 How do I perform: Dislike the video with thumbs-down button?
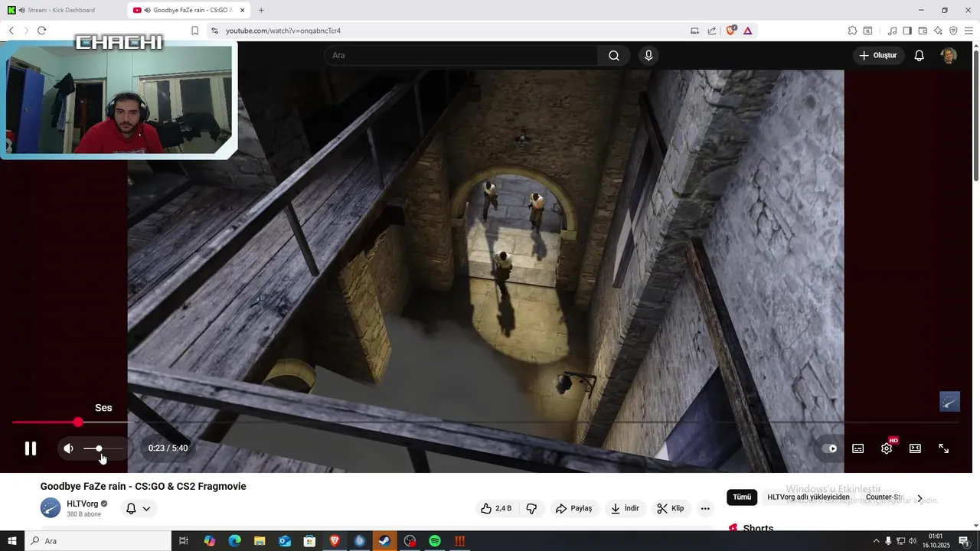point(531,508)
